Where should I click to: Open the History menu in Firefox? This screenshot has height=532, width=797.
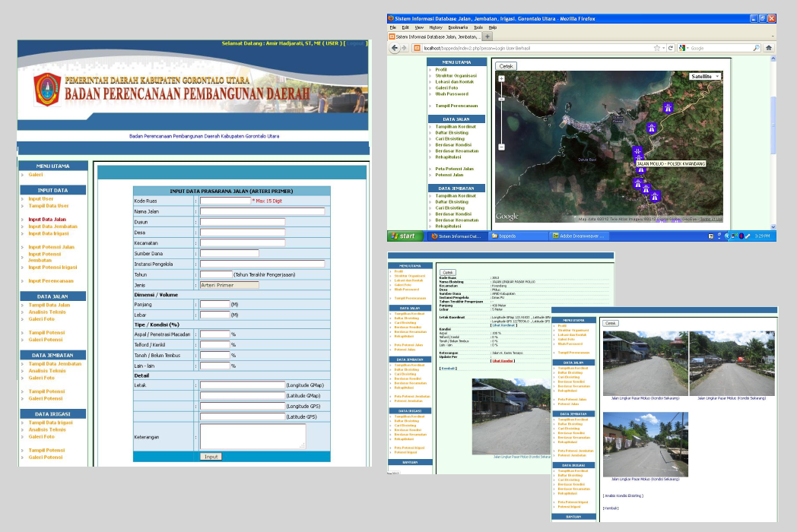coord(436,27)
